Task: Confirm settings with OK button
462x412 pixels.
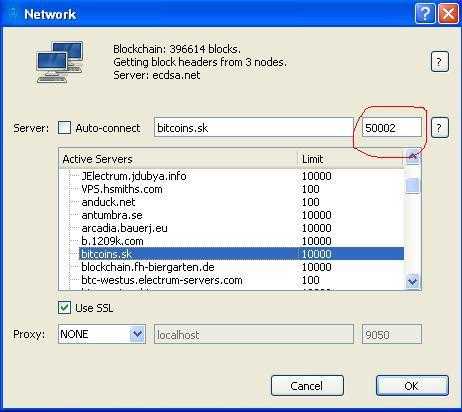Action: click(x=412, y=386)
